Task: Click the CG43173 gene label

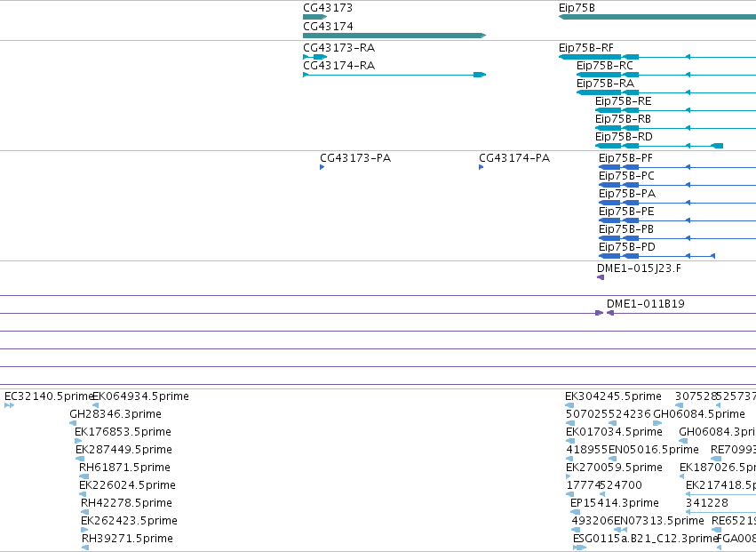Action: tap(328, 8)
